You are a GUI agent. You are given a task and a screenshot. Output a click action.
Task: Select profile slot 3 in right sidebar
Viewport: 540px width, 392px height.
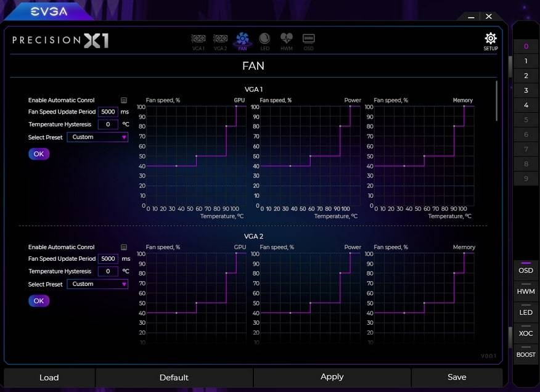526,91
